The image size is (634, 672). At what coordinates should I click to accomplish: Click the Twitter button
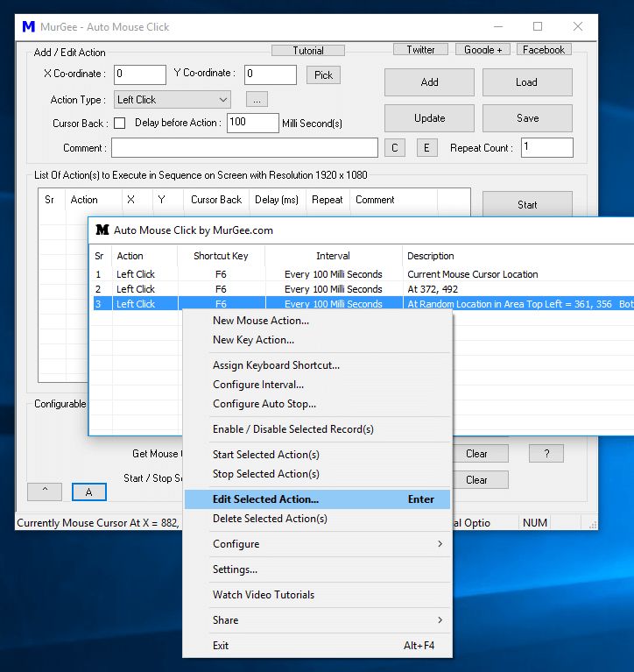coord(420,50)
